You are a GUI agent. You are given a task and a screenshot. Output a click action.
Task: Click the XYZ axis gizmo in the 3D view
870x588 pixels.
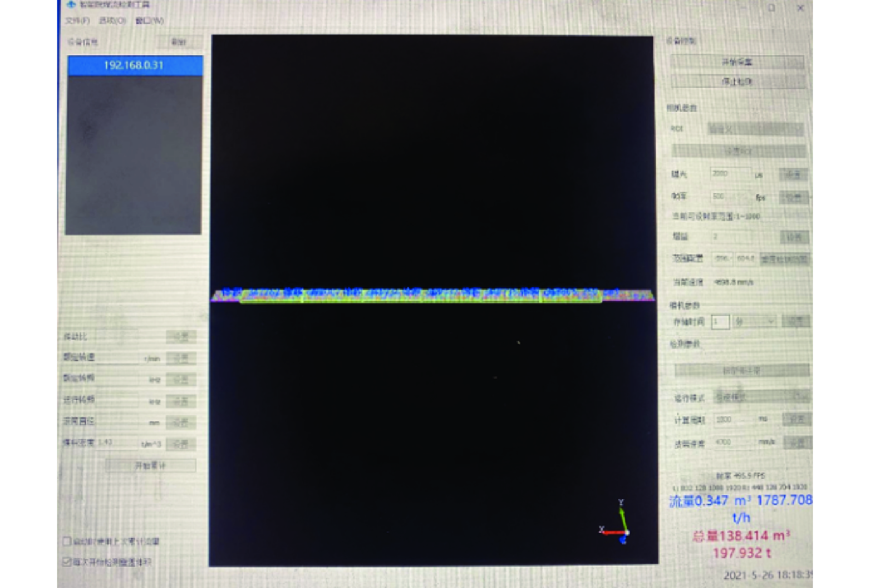coord(618,523)
